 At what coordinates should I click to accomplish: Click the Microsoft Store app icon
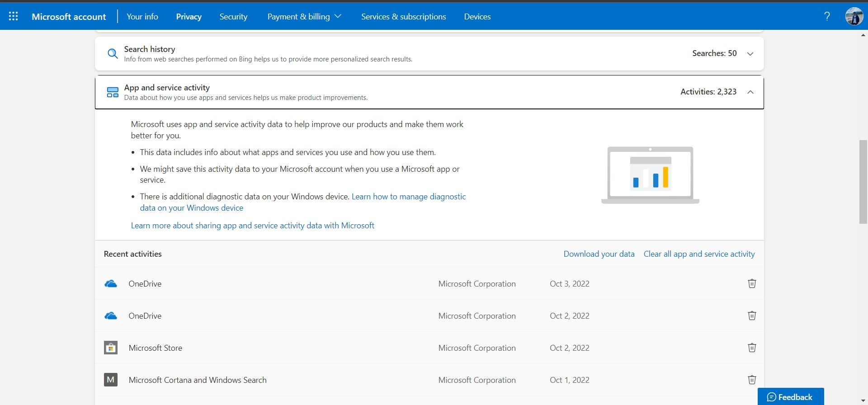[111, 348]
